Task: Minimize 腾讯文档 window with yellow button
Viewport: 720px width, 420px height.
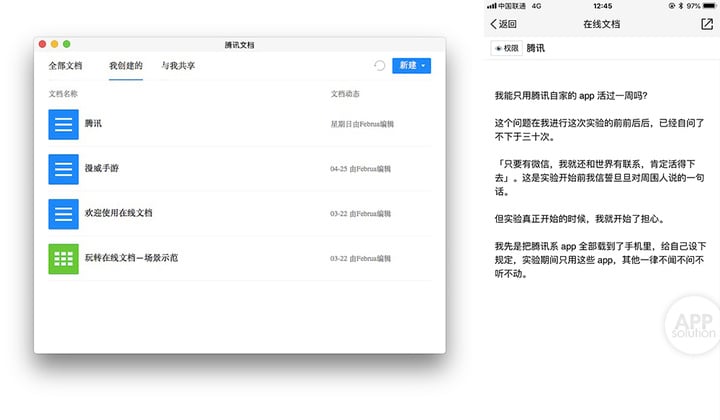Action: coord(54,44)
